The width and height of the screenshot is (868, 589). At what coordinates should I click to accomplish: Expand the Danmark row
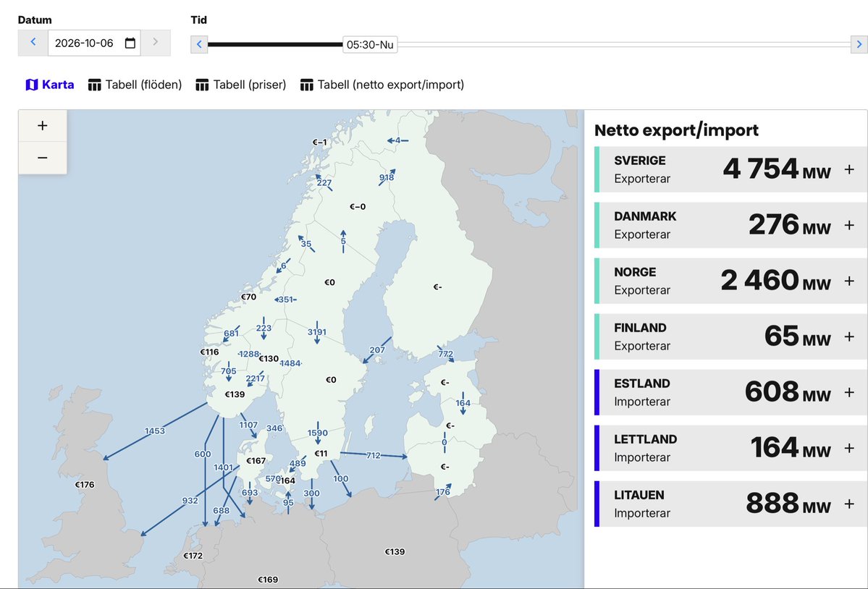[849, 225]
